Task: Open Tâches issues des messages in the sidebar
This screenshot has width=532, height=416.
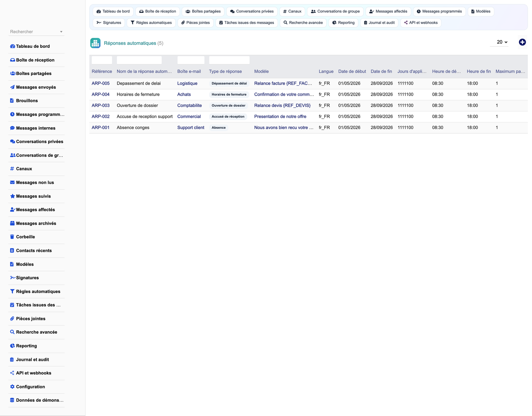Action: coord(36,305)
